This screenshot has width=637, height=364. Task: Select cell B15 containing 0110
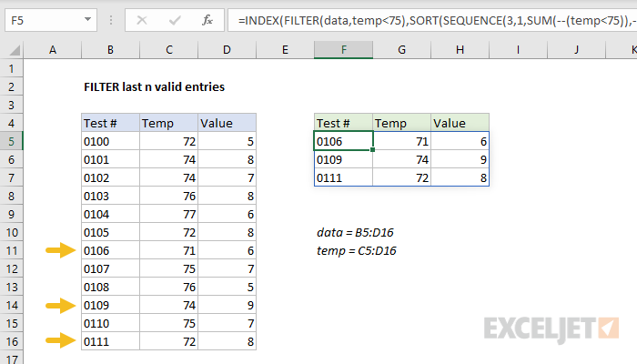pyautogui.click(x=110, y=323)
